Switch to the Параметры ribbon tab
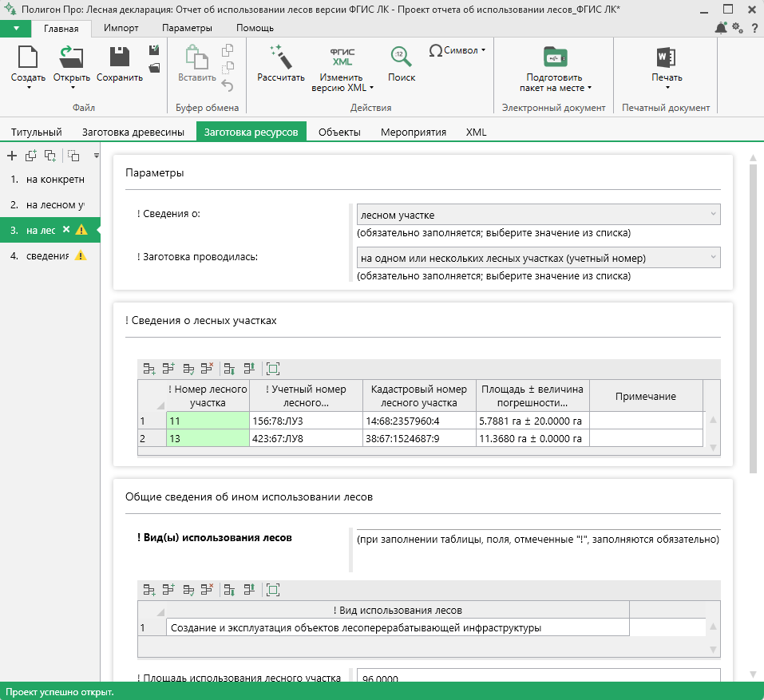Screen dimensions: 764x700 click(187, 28)
